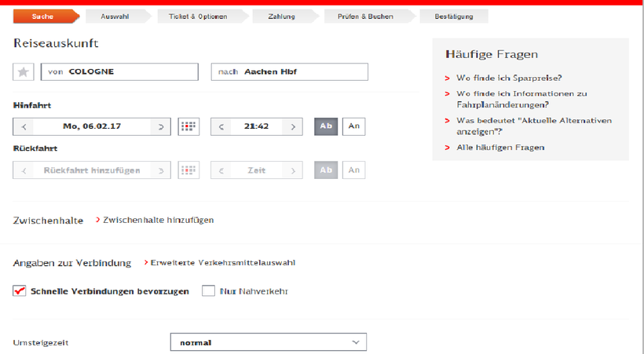
Task: Click the destination field Aachen Hbf
Action: (289, 71)
